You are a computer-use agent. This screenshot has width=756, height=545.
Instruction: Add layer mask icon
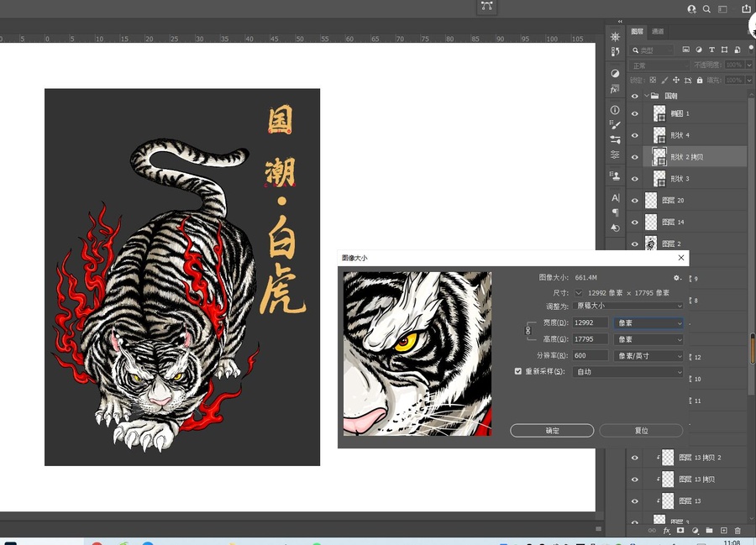[x=680, y=531]
